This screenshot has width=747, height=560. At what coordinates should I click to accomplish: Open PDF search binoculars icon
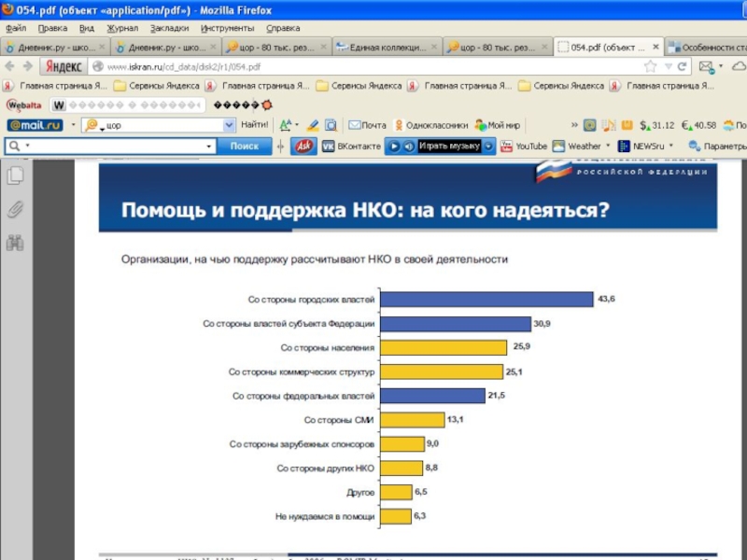click(15, 243)
